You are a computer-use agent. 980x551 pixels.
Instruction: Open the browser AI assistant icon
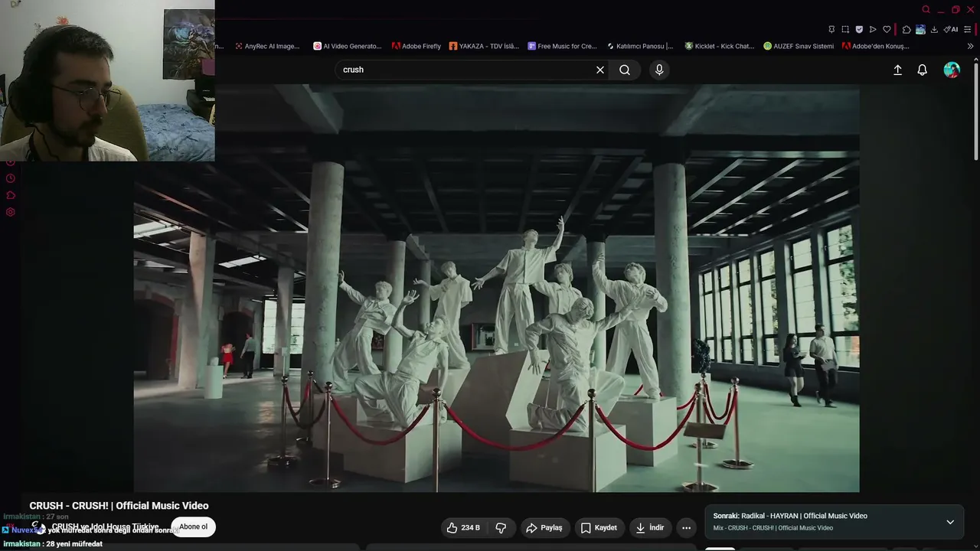tap(951, 30)
